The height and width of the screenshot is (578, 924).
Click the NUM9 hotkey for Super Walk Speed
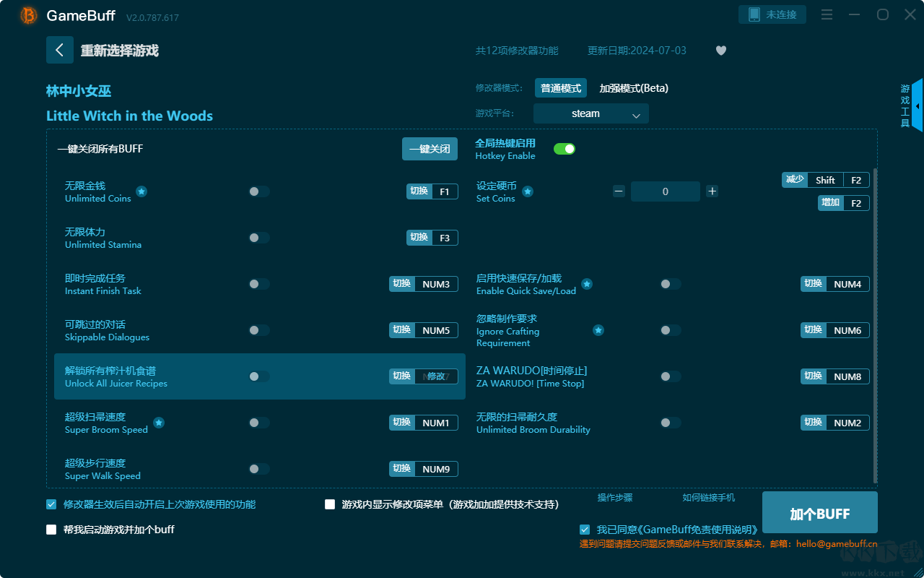click(436, 469)
